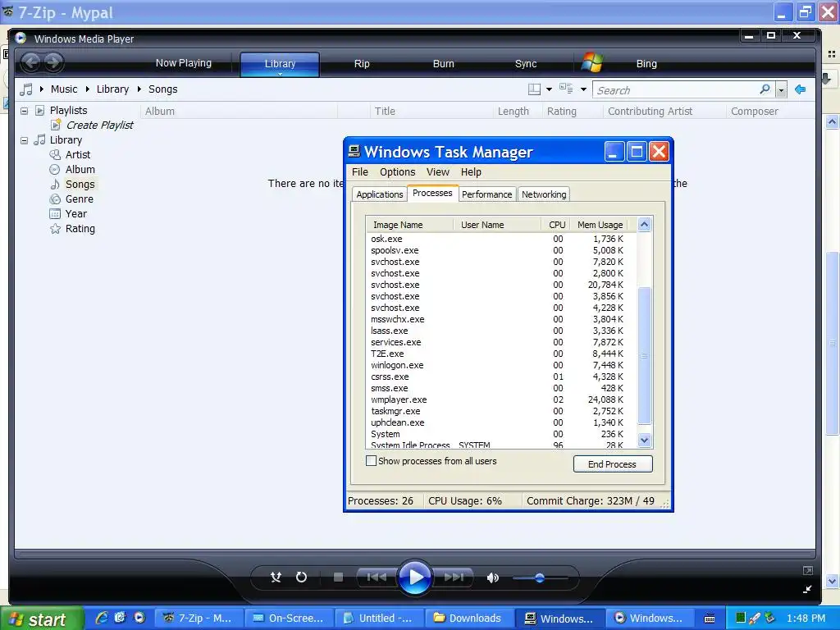
Task: Select Year in the Library tree
Action: coord(76,214)
